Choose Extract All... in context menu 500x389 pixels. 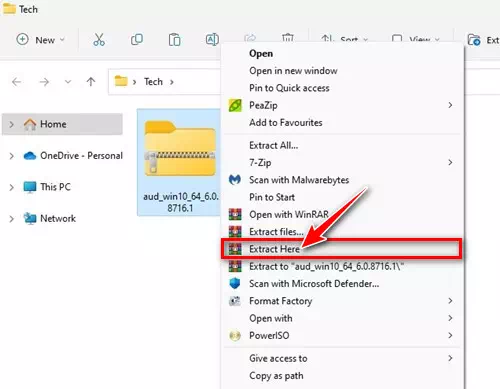coord(273,145)
